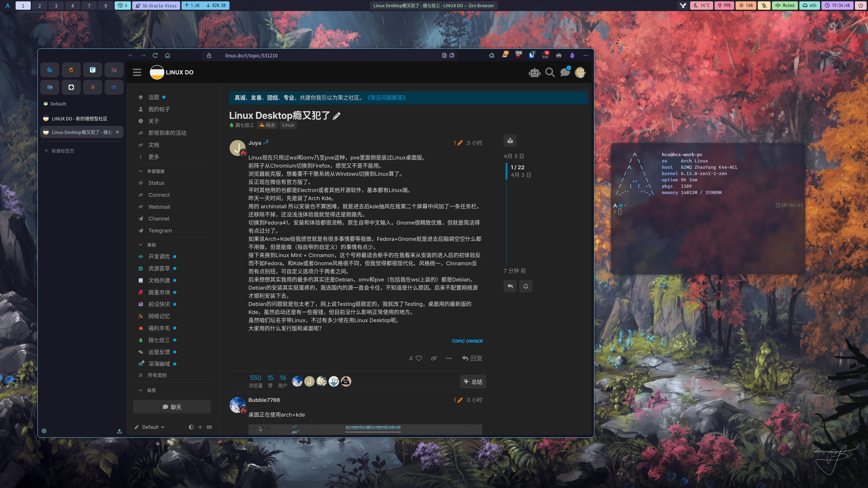Open the Telegram external link

pos(160,231)
